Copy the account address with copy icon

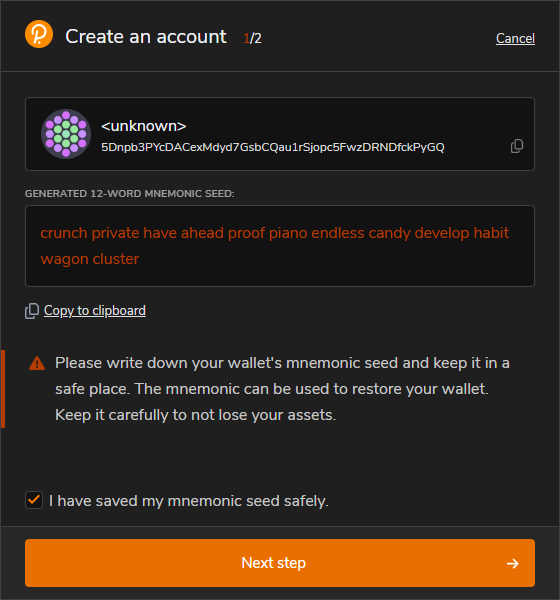click(x=517, y=146)
